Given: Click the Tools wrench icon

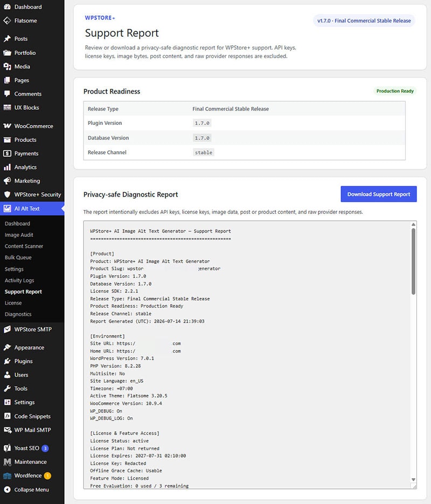Looking at the screenshot, I should pyautogui.click(x=7, y=389).
